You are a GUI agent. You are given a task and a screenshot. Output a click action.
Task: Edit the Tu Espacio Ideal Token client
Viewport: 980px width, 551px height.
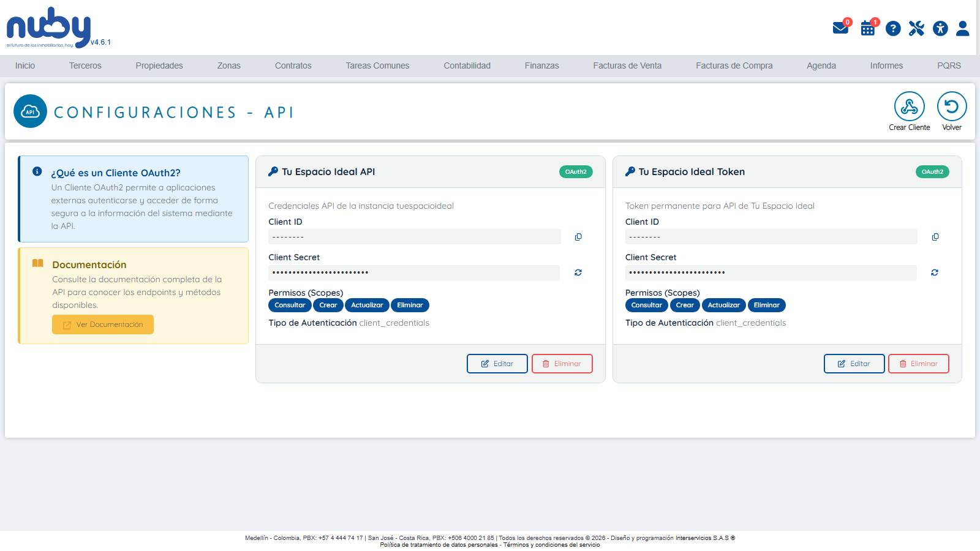click(x=854, y=364)
